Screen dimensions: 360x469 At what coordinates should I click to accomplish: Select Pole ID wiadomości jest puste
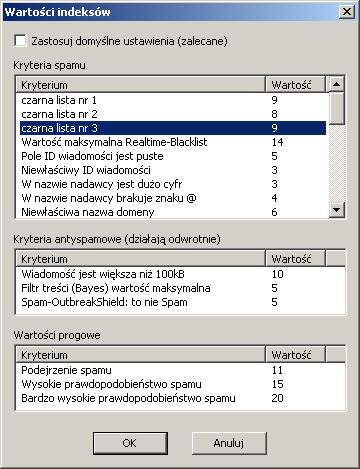[173, 156]
